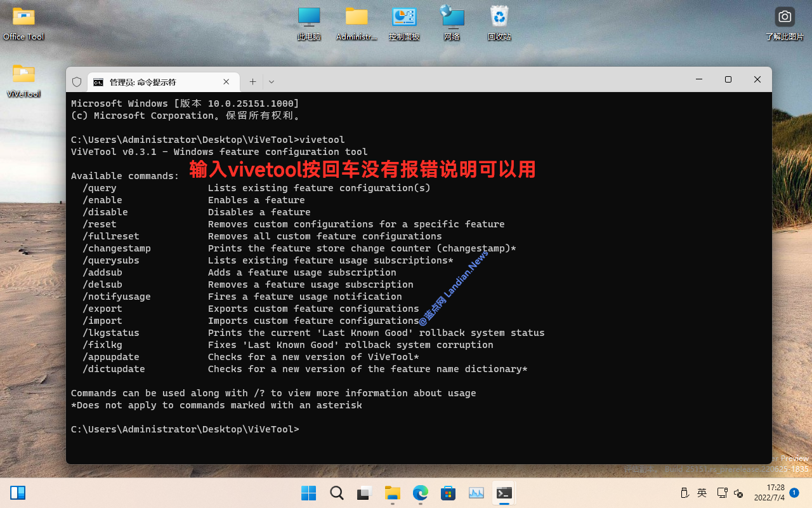This screenshot has height=508, width=812.
Task: Open Microsoft Store from taskbar
Action: pyautogui.click(x=449, y=493)
